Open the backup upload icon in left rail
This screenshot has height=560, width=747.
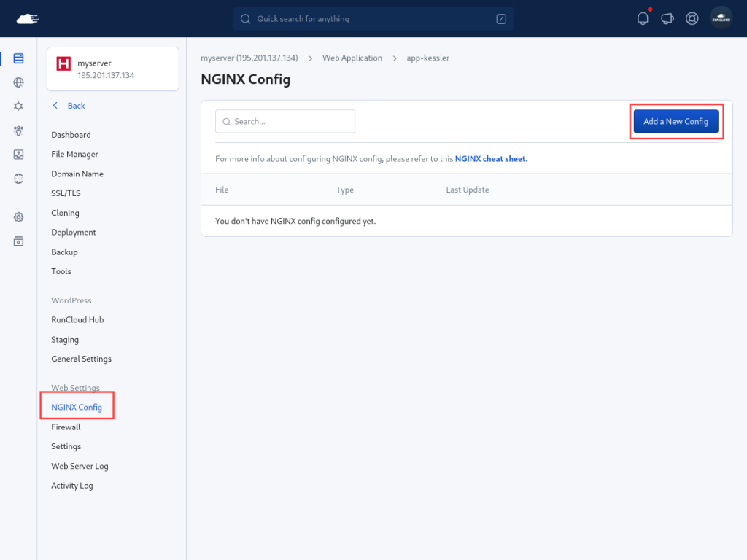click(x=18, y=155)
